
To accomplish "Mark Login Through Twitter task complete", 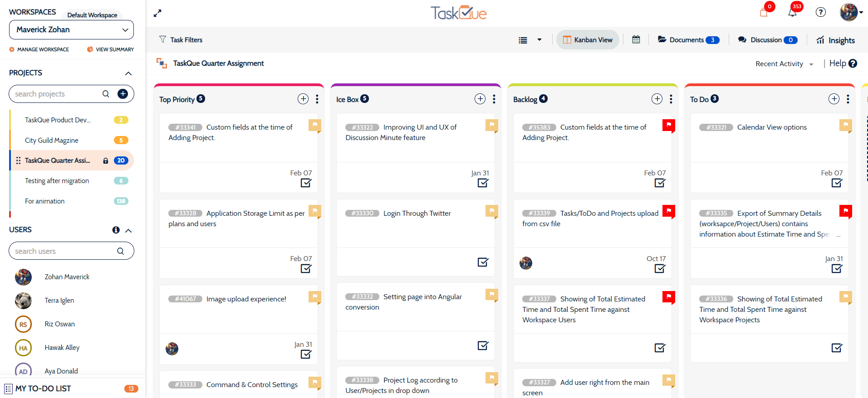I will [483, 262].
